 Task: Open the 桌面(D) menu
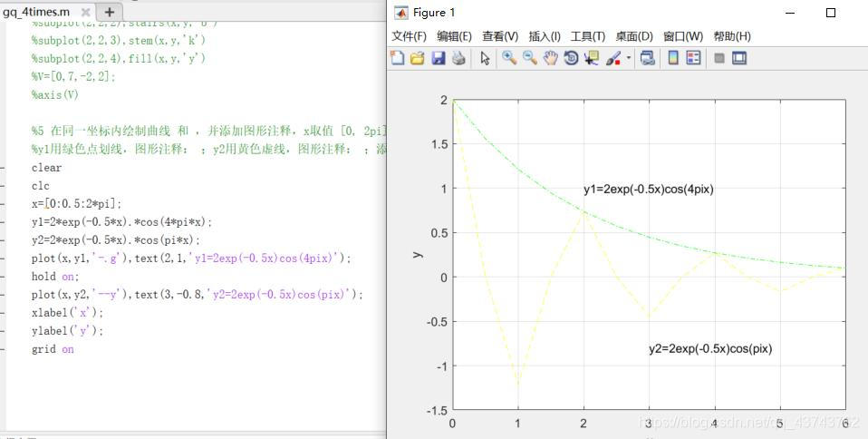[634, 36]
